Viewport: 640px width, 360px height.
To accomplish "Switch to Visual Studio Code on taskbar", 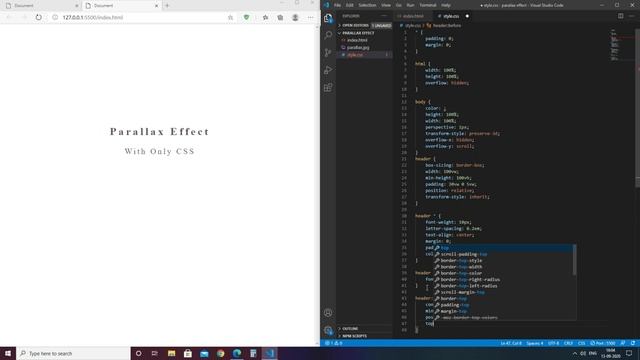I will tap(269, 353).
